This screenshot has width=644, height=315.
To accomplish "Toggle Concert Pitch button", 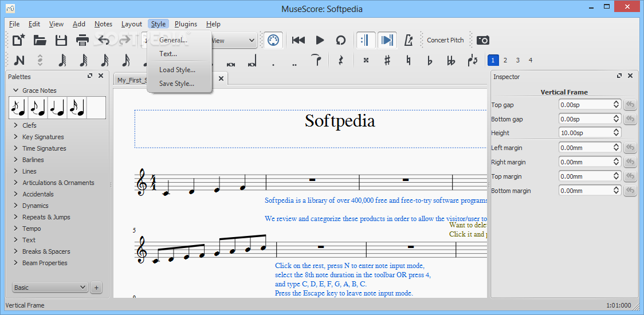I will tap(445, 40).
